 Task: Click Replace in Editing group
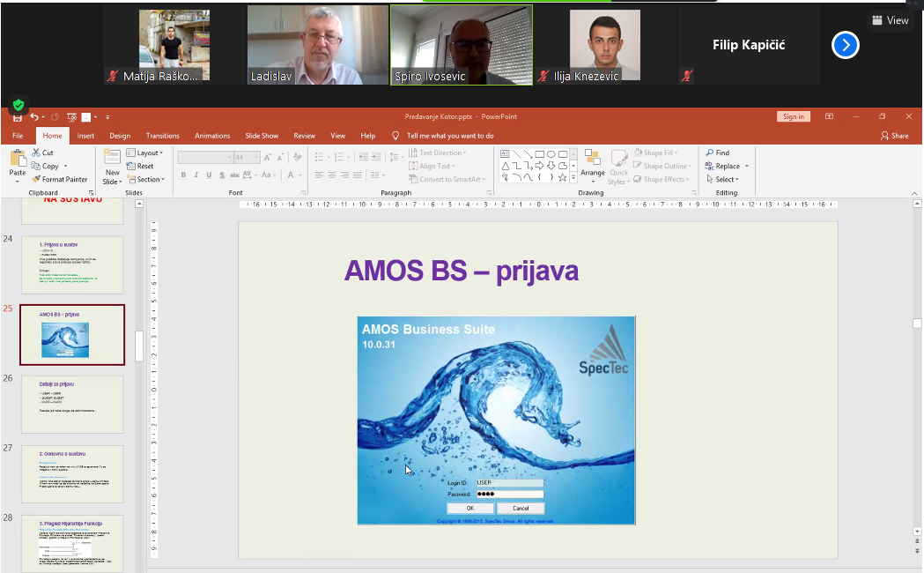[722, 167]
